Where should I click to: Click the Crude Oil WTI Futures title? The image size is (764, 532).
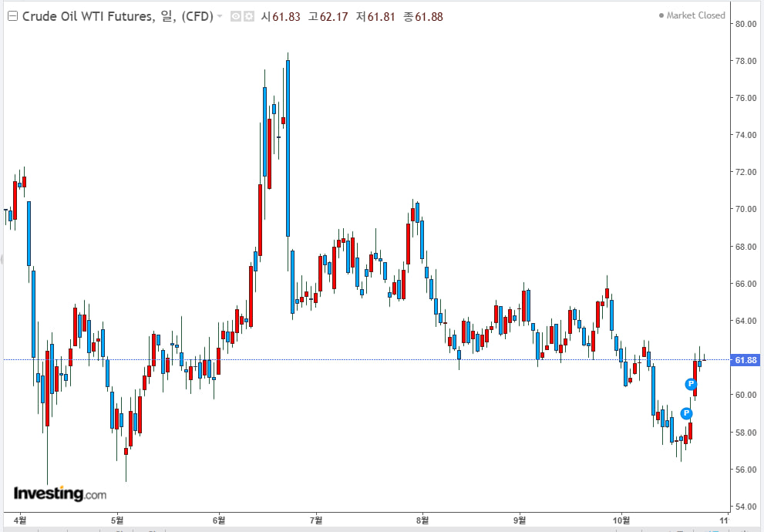tap(87, 16)
